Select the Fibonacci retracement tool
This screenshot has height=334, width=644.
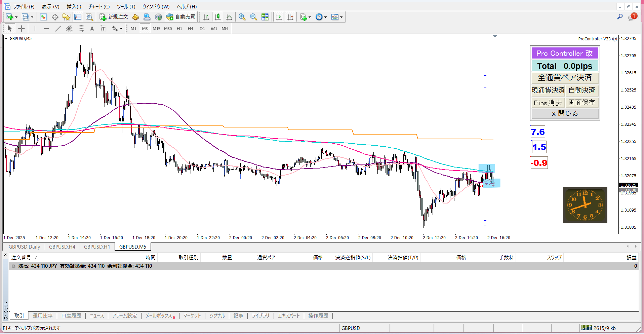(81, 29)
